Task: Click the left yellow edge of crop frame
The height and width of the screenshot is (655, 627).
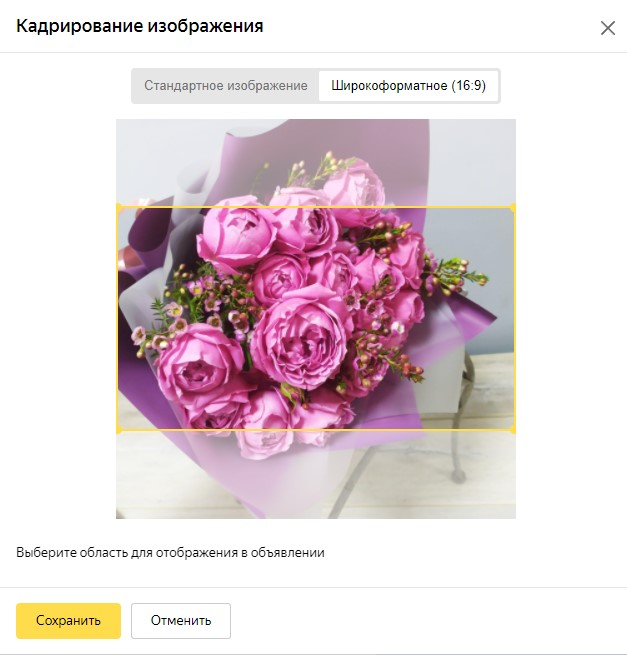Action: 118,318
